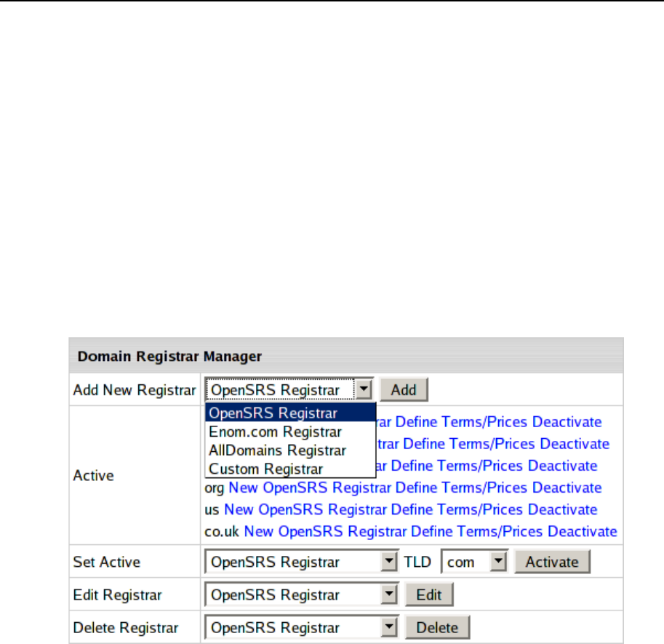This screenshot has height=644, width=664.
Task: Expand the Edit Registrar dropdown
Action: click(x=302, y=595)
